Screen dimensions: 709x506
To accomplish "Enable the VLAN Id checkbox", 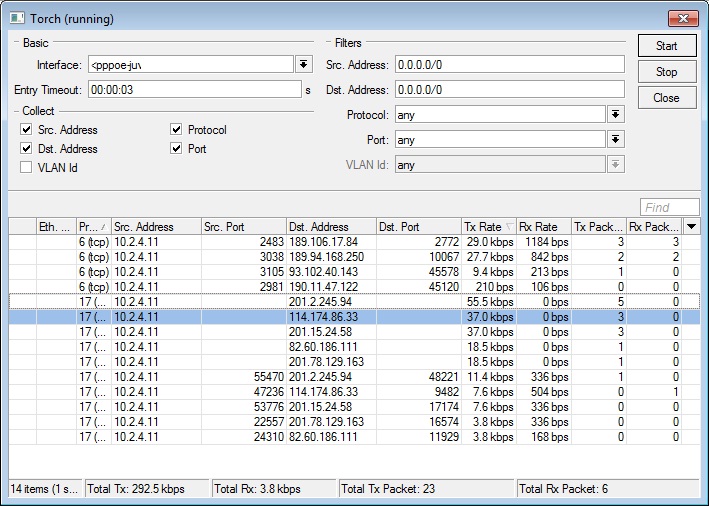I will (x=27, y=168).
